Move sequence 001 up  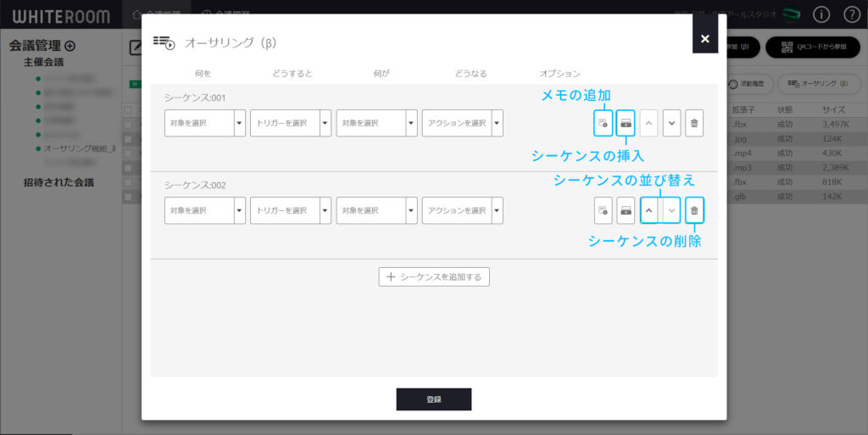pyautogui.click(x=648, y=123)
